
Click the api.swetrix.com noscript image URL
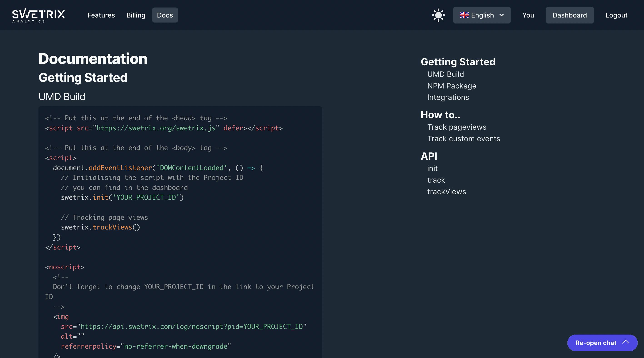[x=192, y=326]
